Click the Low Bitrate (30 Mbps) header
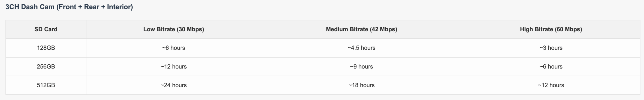The height and width of the screenshot is (100, 644). click(x=174, y=29)
